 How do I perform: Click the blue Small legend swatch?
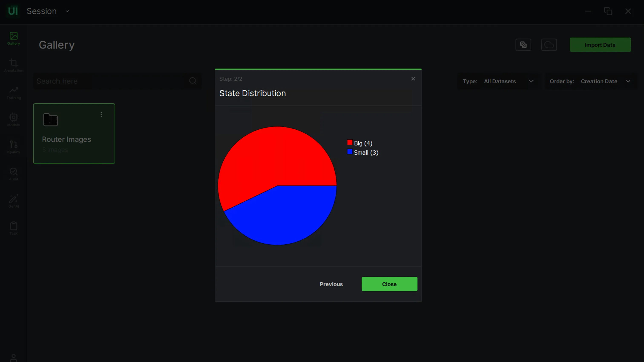[x=350, y=152]
